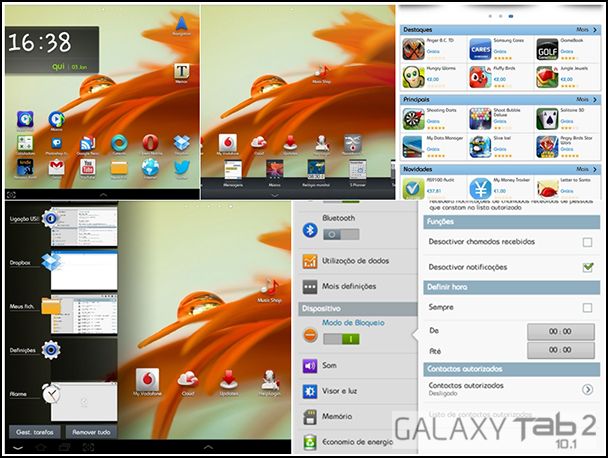This screenshot has height=458, width=608.
Task: Open the Memo 'T' app icon
Action: pyautogui.click(x=182, y=73)
